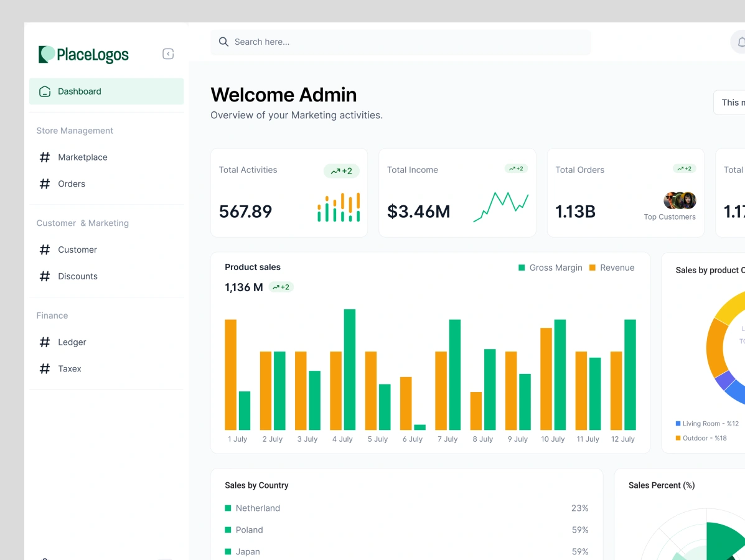Click the +2 trend badge on Total Activities
This screenshot has height=560, width=745.
tap(342, 171)
